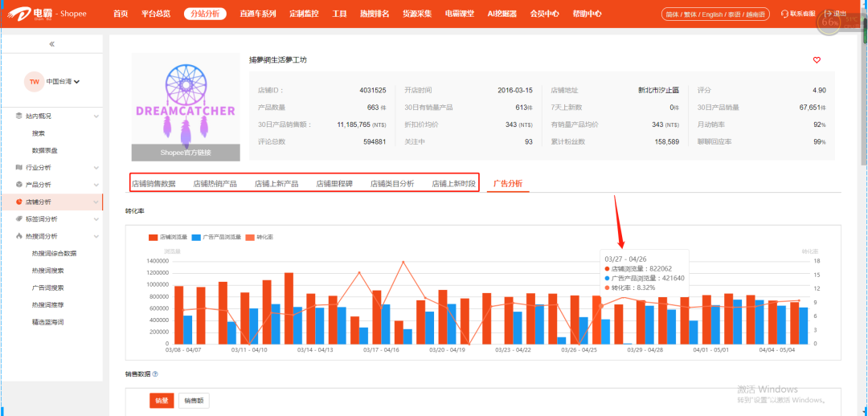
Task: Click the 联系客服 headset icon
Action: coord(784,14)
